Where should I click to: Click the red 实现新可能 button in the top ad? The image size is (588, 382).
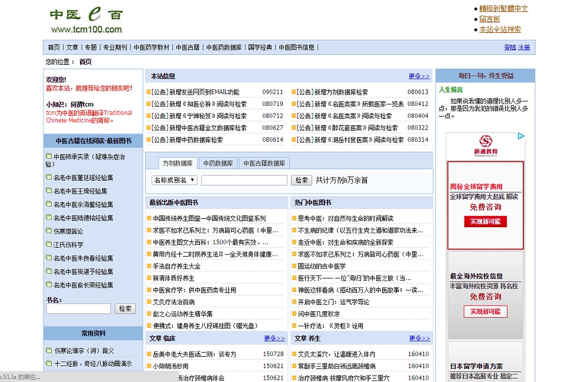(x=485, y=222)
